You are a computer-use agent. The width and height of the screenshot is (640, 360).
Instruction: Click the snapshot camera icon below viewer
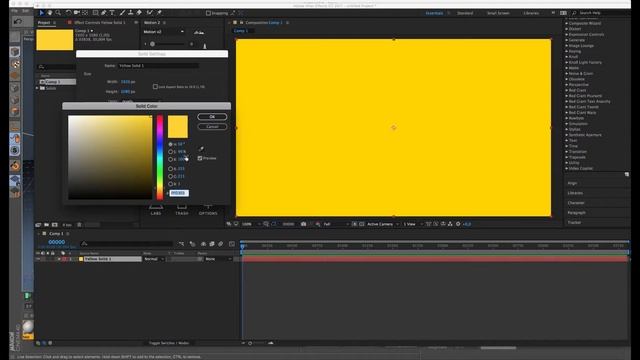(x=303, y=224)
